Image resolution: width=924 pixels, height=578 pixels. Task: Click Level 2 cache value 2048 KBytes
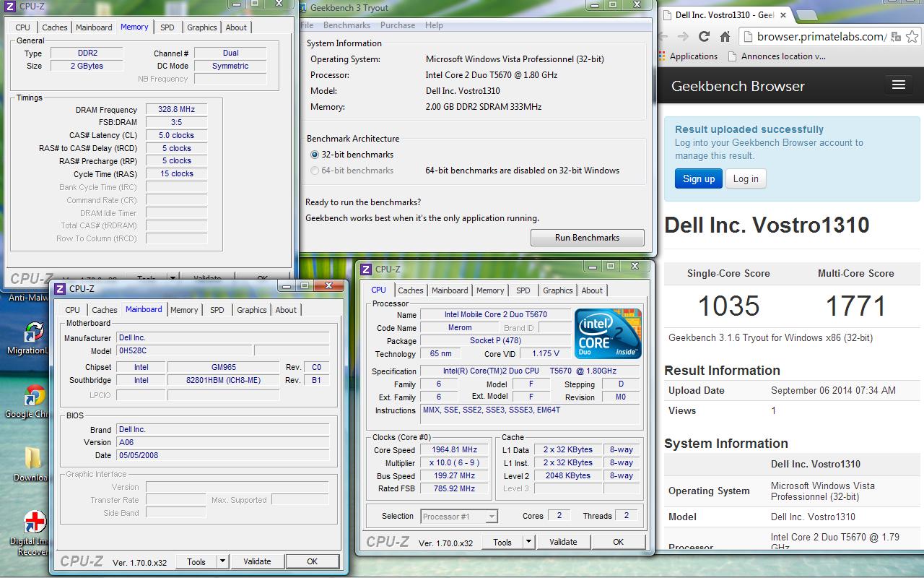coord(567,476)
